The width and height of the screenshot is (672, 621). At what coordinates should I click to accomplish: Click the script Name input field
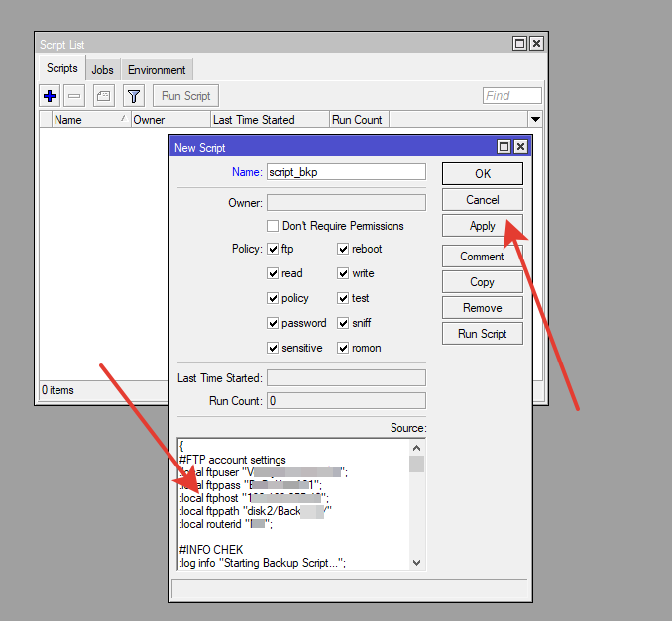click(x=345, y=171)
